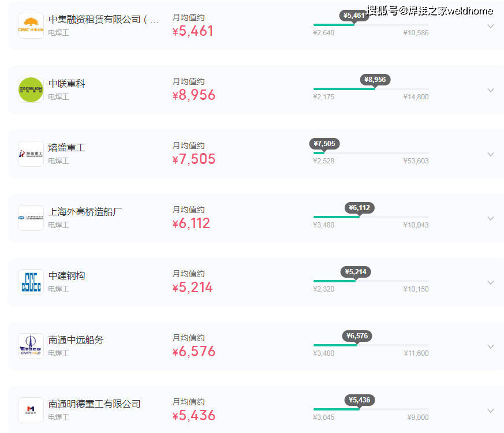Expand the 上海外高桥造船厂 row chevron
This screenshot has width=504, height=433.
click(491, 218)
